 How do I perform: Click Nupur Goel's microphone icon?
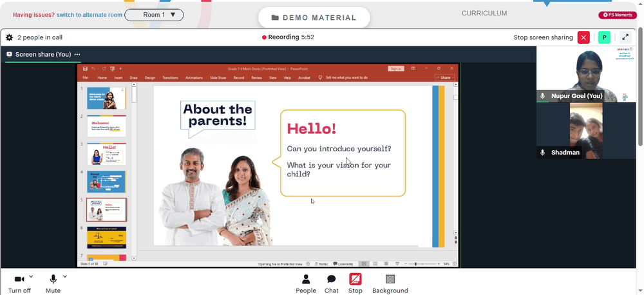pos(542,96)
